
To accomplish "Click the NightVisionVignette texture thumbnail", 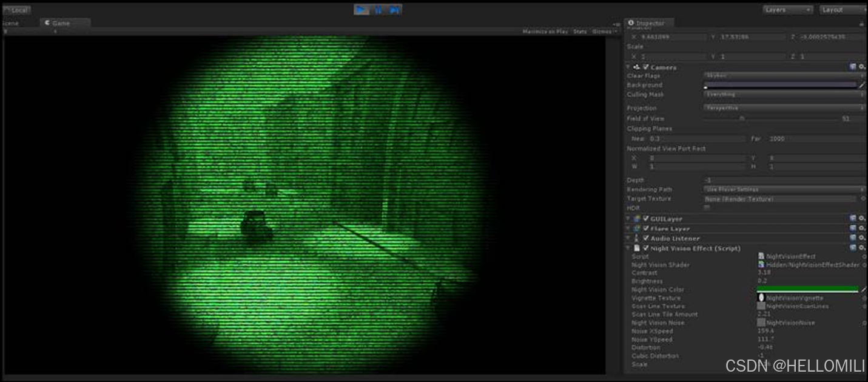I will click(761, 298).
